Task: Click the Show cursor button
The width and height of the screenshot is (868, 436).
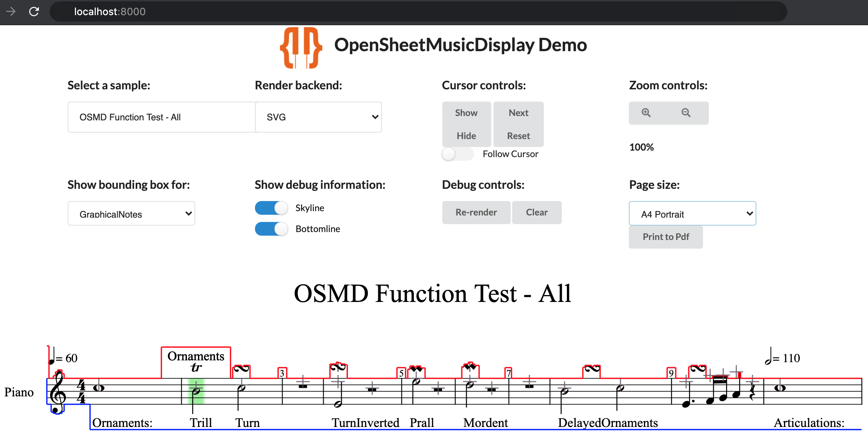Action: click(x=466, y=113)
